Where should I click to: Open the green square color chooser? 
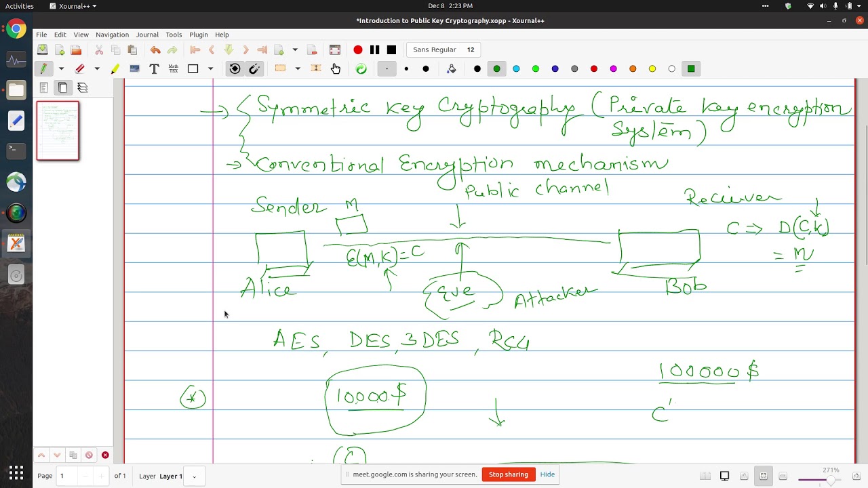coord(691,68)
